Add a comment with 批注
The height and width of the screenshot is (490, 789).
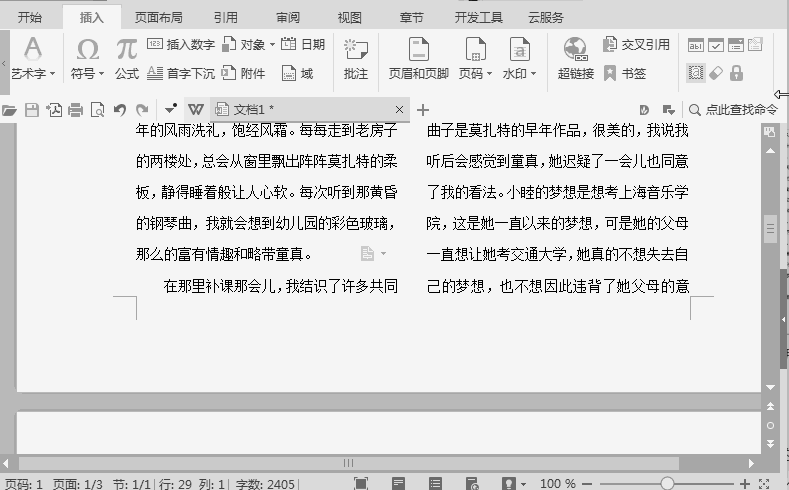click(x=356, y=59)
